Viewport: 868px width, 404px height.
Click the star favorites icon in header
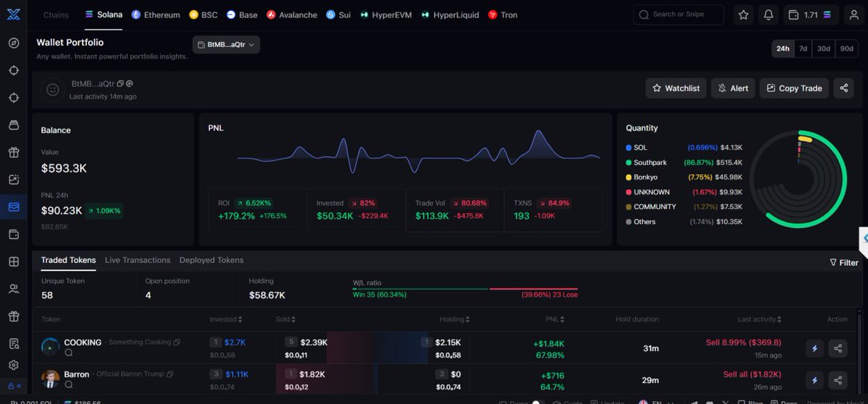744,14
